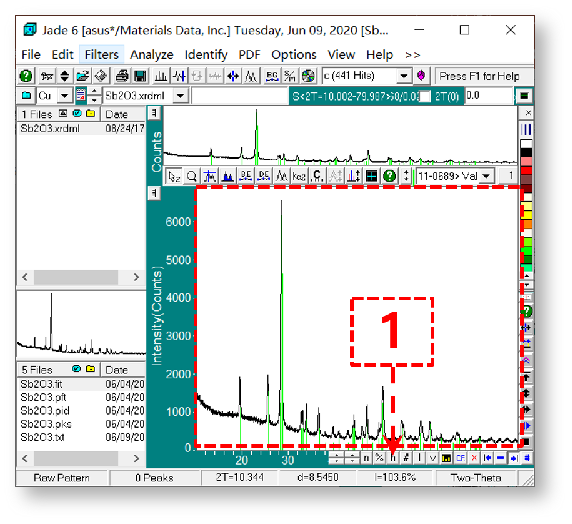Image resolution: width=572 pixels, height=524 pixels.
Task: Open the Cu anode dropdown
Action: click(65, 96)
